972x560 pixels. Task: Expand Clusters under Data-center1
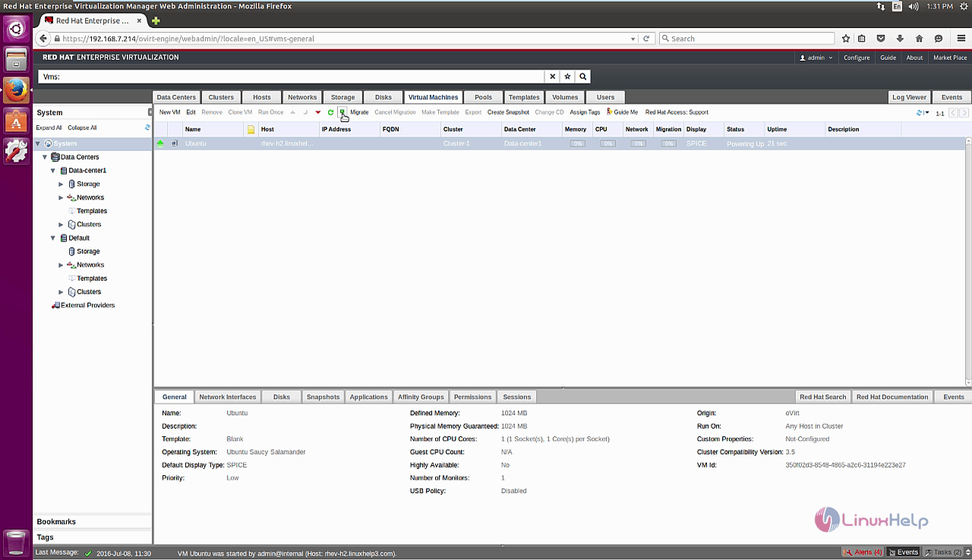[62, 225]
